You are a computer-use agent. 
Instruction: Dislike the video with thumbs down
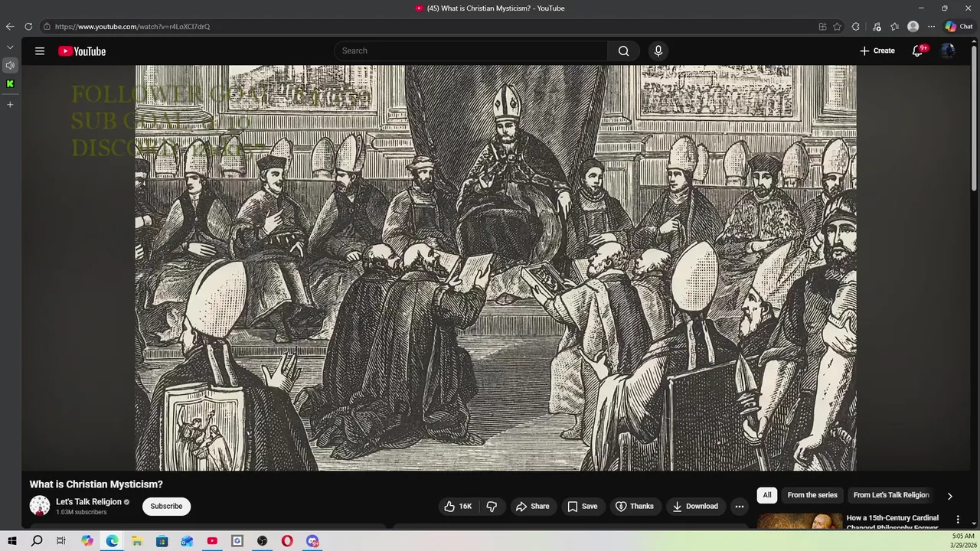(x=492, y=506)
